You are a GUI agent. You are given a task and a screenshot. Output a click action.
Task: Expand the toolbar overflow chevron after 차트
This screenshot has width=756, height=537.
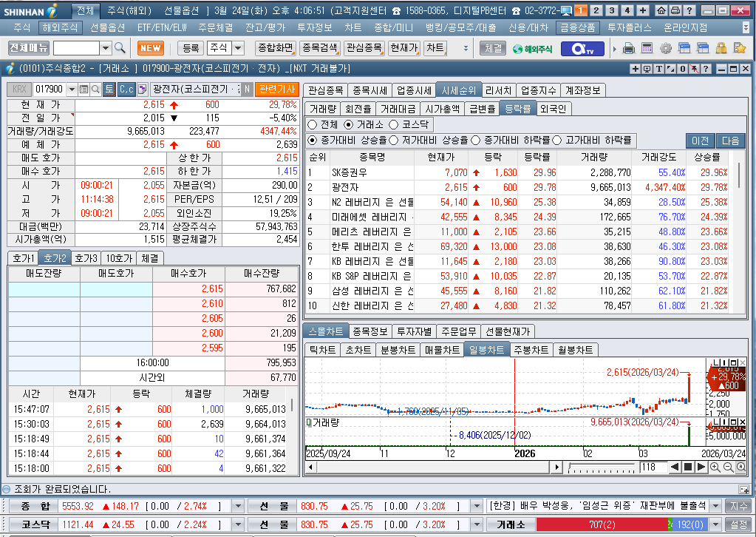pos(466,48)
